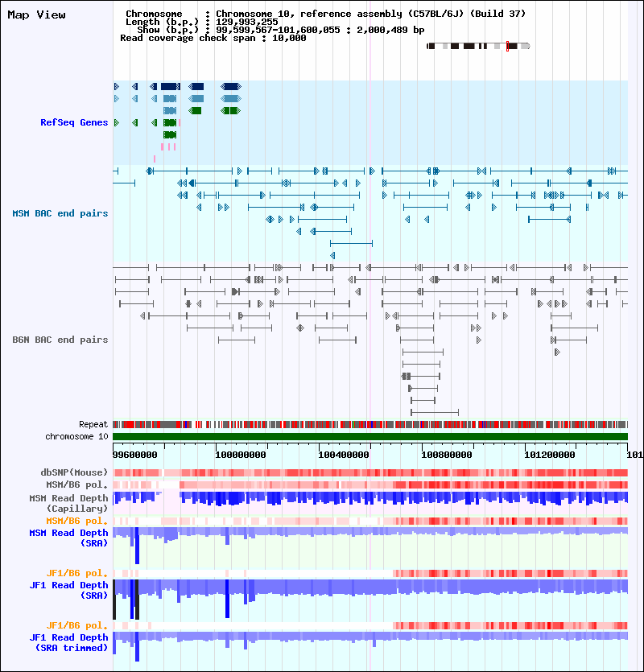644x672 pixels.
Task: Select the widest dark blue RefSeq gene arrow
Action: point(231,87)
